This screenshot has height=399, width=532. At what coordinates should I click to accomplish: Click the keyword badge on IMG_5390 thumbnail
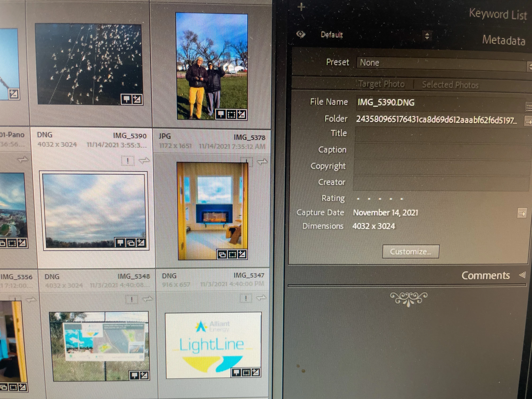coord(120,242)
